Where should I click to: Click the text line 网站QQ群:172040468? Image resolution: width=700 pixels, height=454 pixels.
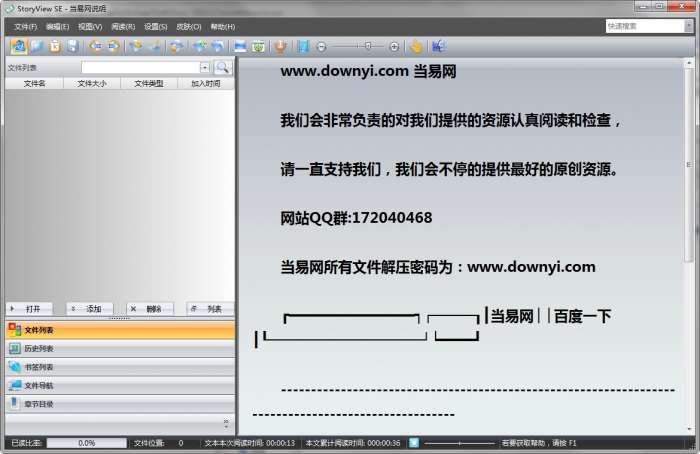pos(356,218)
